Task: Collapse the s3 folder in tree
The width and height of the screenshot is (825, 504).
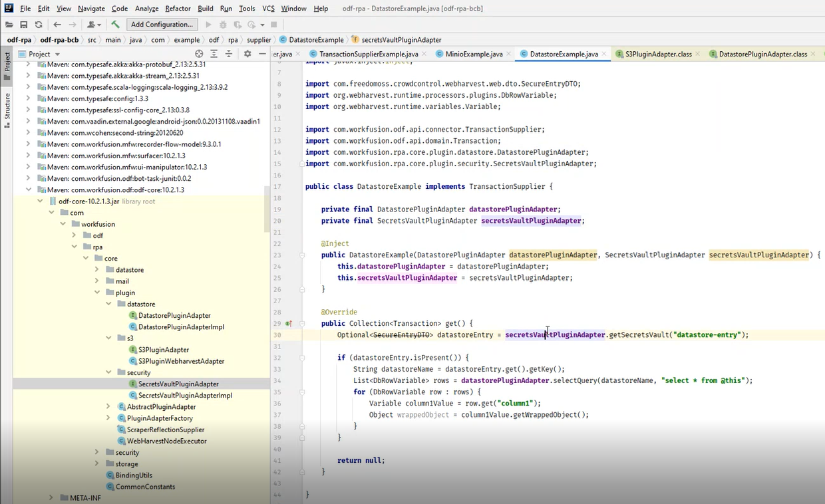Action: coord(108,338)
